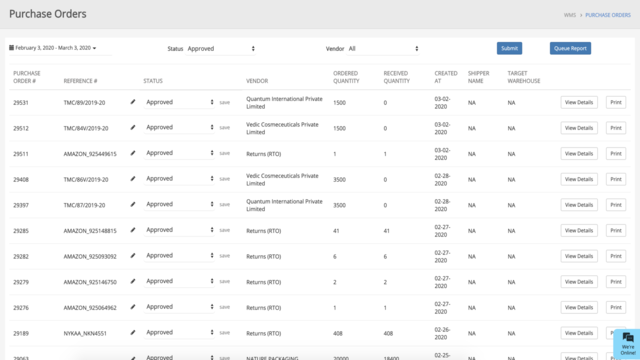Print purchase order 29408
640x360 pixels.
click(616, 179)
